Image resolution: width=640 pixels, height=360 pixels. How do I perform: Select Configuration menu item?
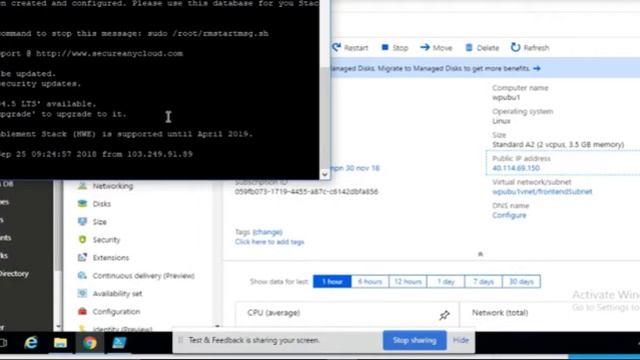tap(116, 311)
